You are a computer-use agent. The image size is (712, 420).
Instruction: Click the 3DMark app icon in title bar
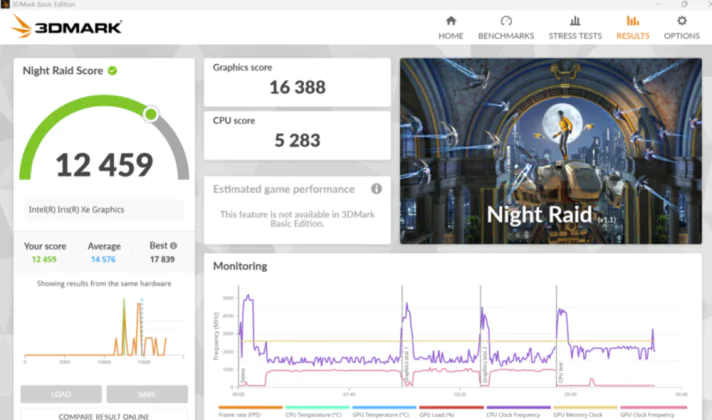5,4
